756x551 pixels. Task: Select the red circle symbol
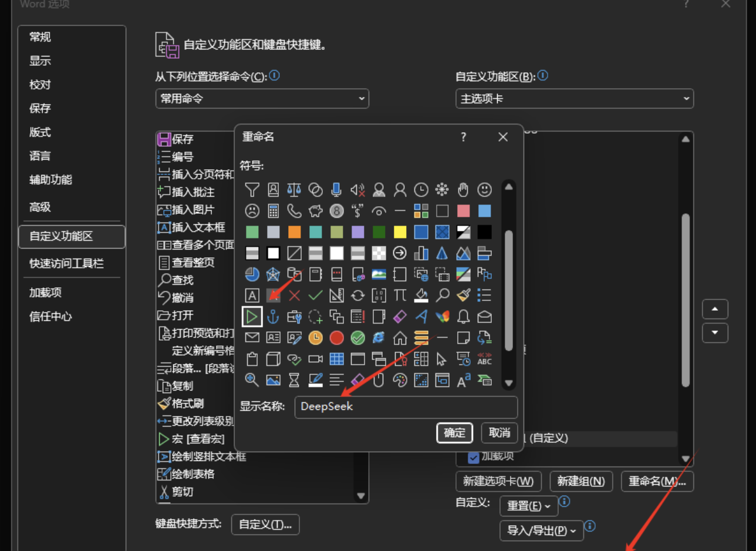click(x=336, y=338)
